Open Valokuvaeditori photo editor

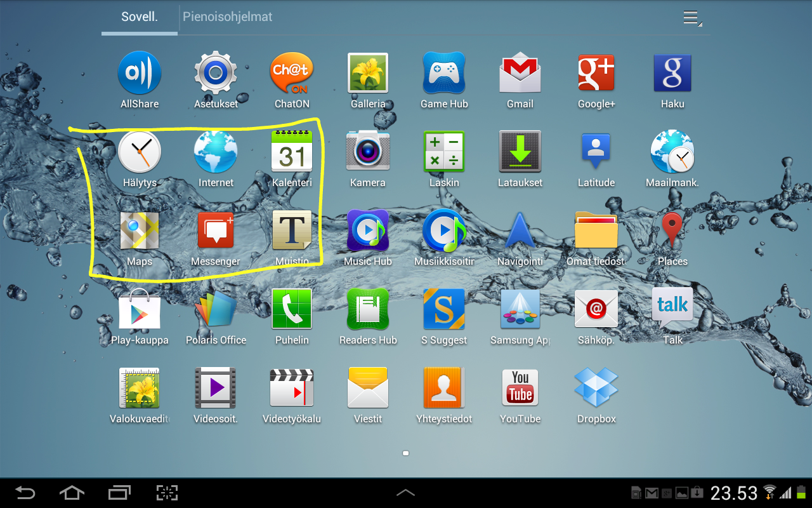[140, 387]
